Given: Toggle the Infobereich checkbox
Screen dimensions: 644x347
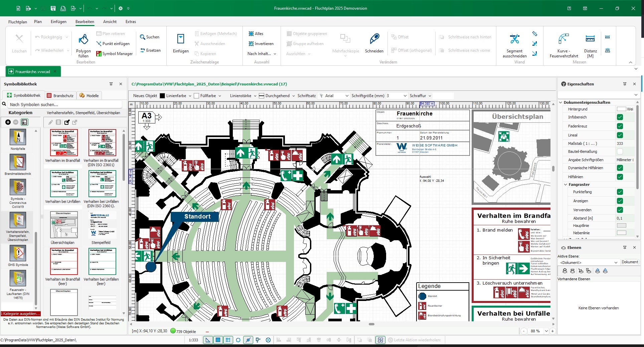Looking at the screenshot, I should tap(620, 117).
